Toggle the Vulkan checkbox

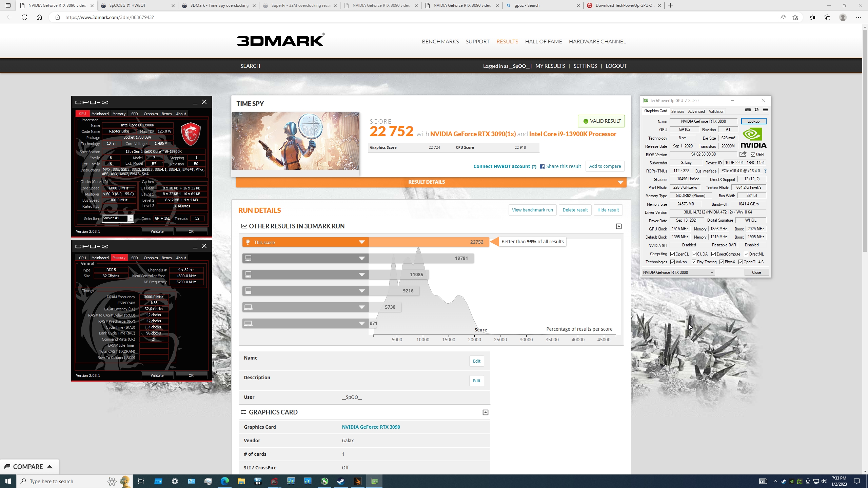click(x=672, y=262)
